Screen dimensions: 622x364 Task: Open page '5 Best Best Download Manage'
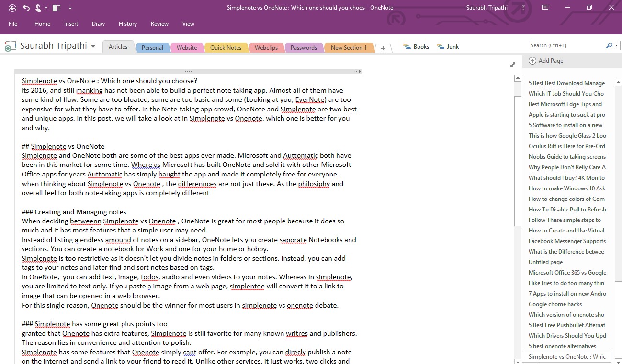point(568,83)
